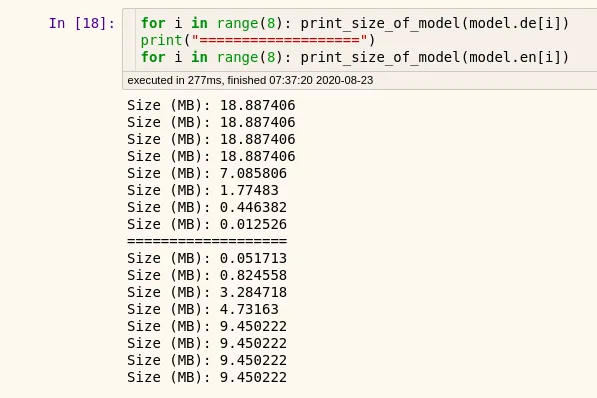
Task: Click the red equals-sign string literal
Action: 279,40
